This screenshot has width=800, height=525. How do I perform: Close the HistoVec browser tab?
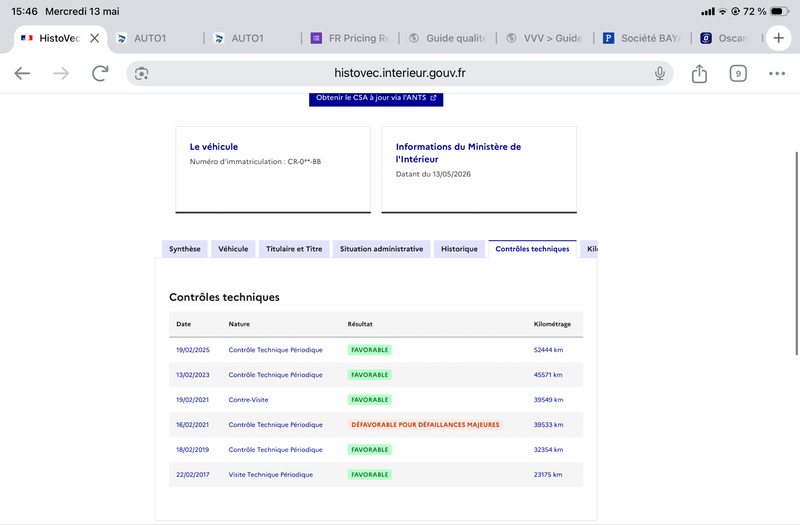(94, 38)
